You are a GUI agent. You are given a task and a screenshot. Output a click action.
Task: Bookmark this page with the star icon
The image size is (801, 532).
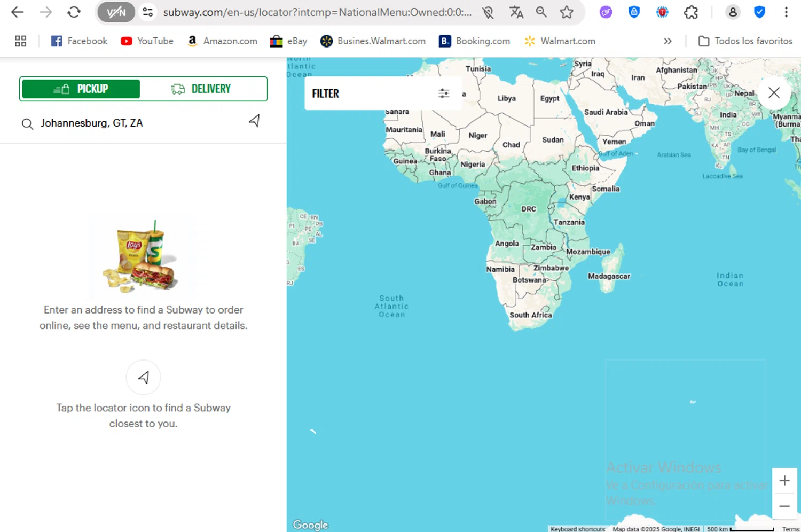tap(567, 12)
